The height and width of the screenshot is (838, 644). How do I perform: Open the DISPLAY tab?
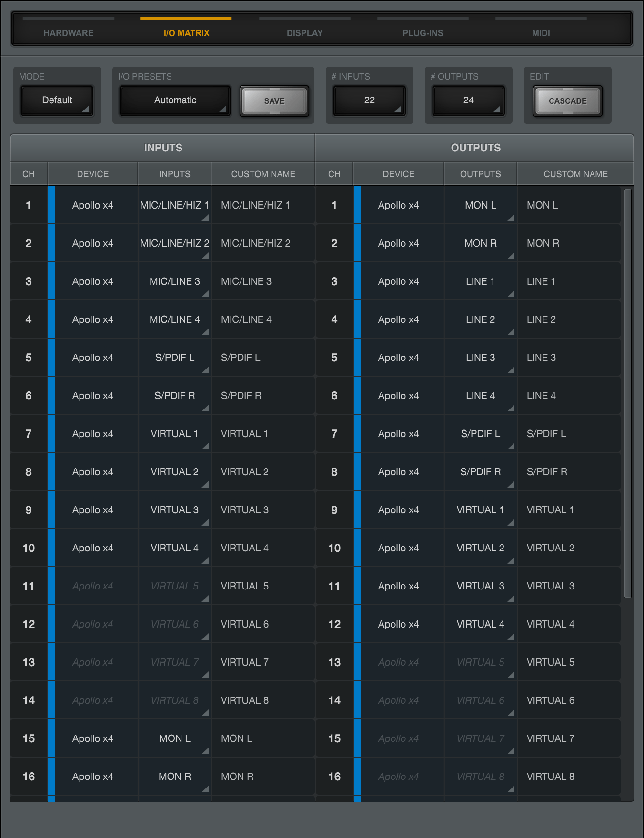pyautogui.click(x=304, y=30)
